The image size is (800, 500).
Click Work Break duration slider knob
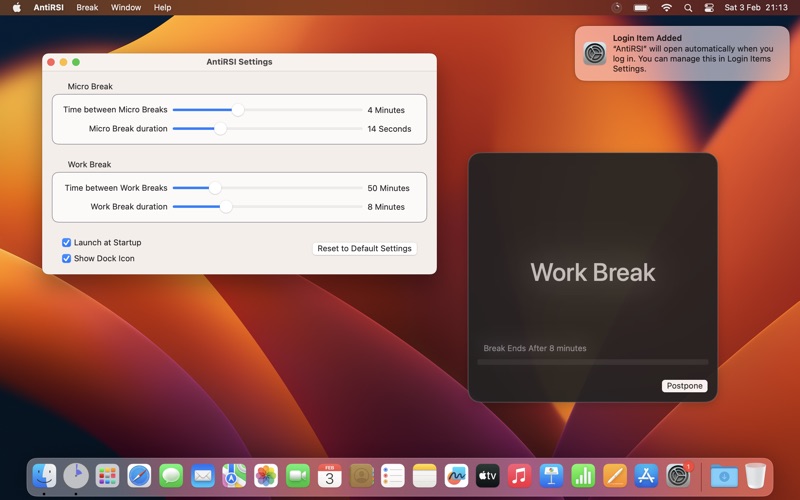226,207
